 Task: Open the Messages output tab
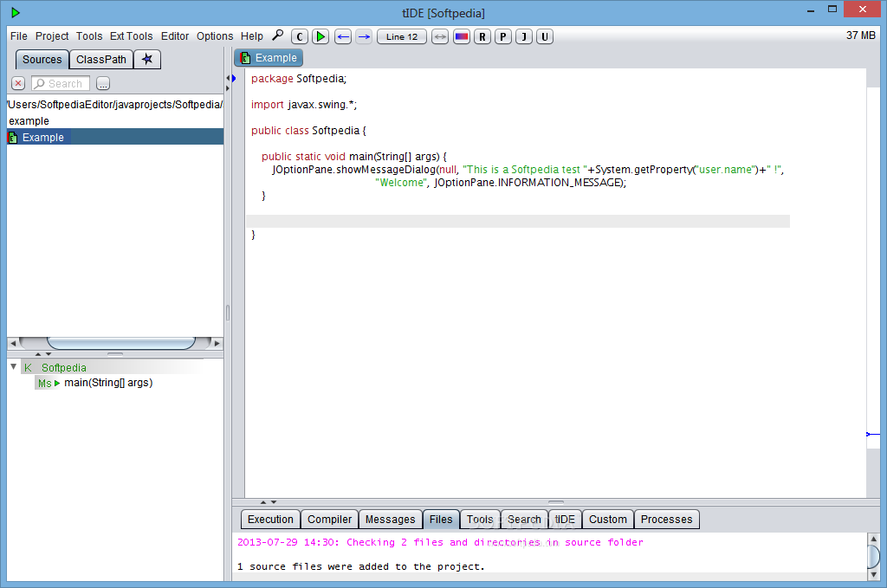[391, 519]
